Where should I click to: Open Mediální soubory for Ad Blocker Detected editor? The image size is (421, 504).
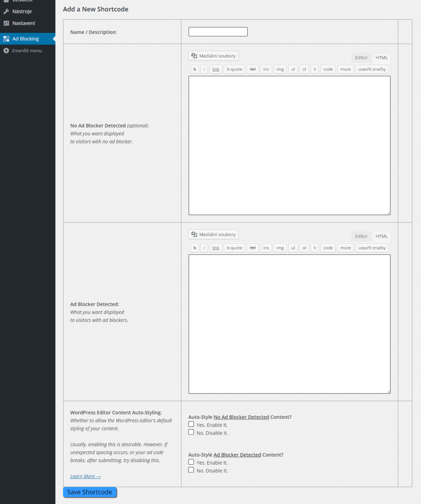click(213, 234)
